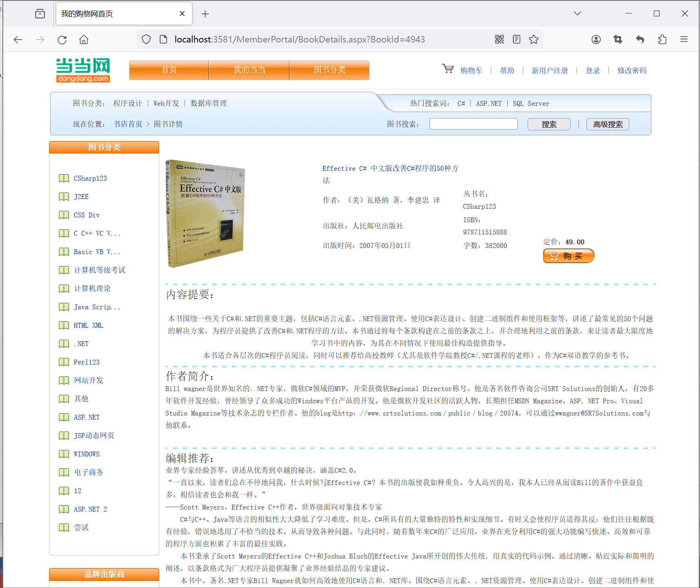Toggle reader view icon in address bar
The width and height of the screenshot is (700, 588).
(x=517, y=39)
